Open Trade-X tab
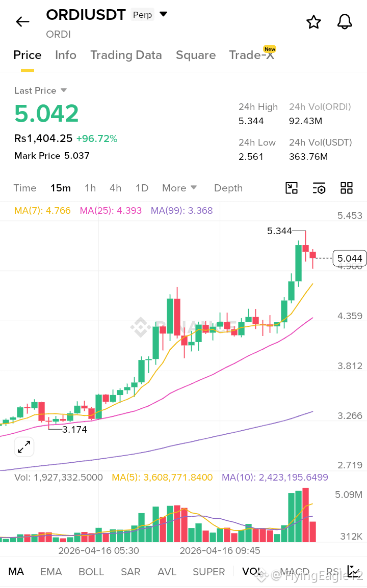Screen dimensions: 367x588 click(x=252, y=55)
